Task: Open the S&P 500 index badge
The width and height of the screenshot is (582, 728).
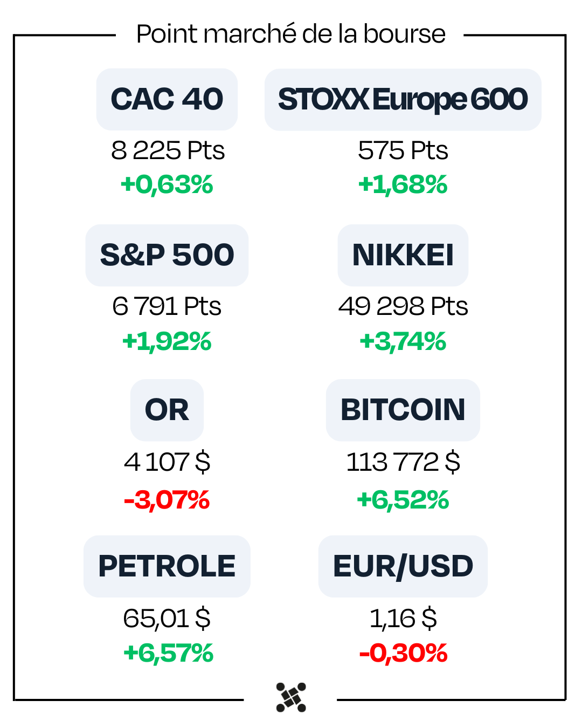Action: pos(167,255)
